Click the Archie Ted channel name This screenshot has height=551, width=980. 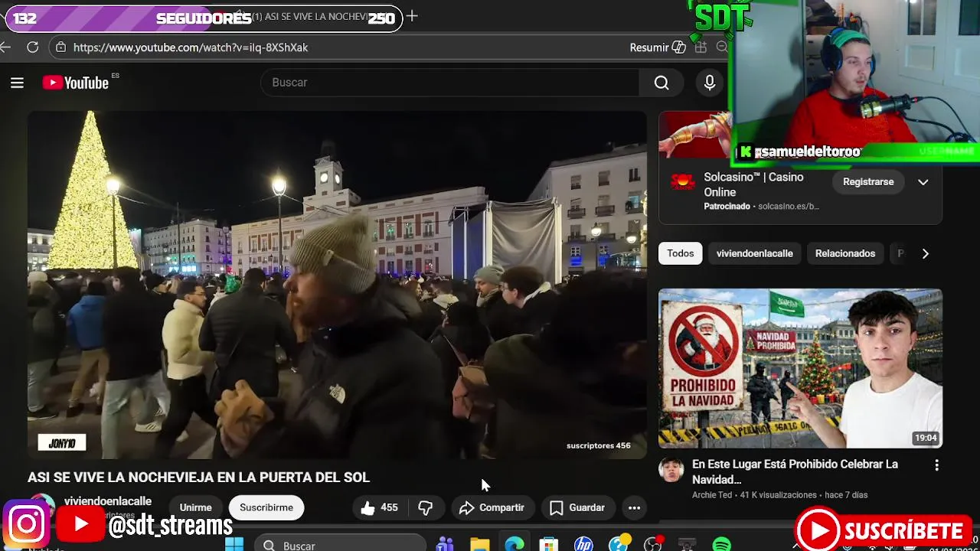tap(712, 495)
